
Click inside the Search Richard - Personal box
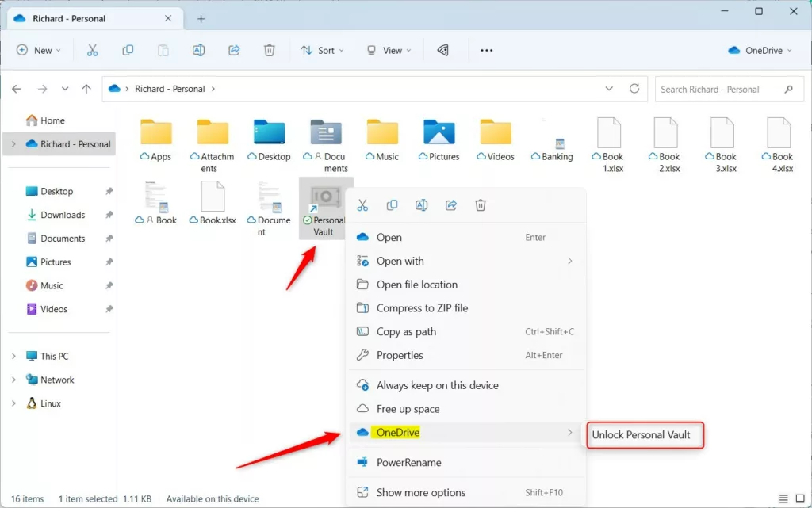722,89
